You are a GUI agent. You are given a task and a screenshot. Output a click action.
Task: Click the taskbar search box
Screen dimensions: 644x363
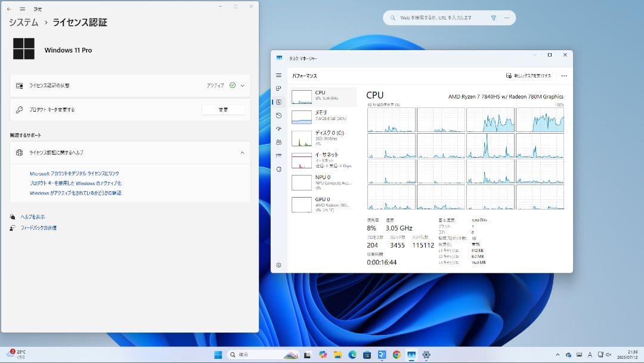click(263, 355)
